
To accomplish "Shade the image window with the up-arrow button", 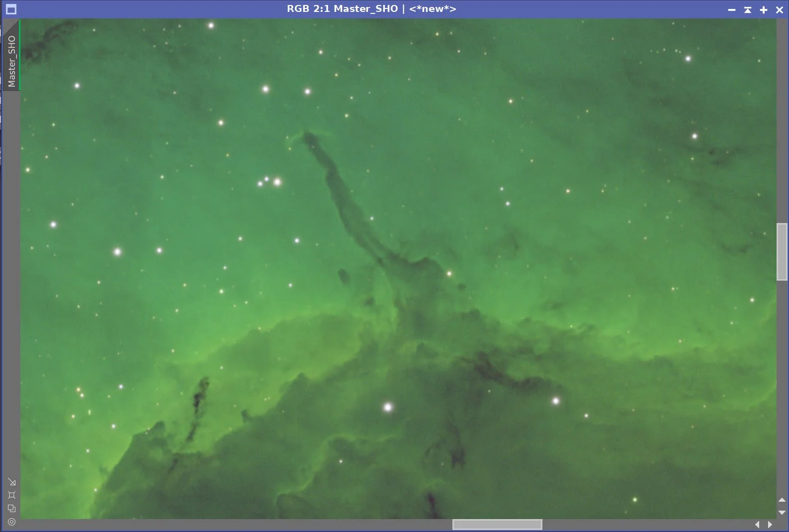I will pyautogui.click(x=748, y=10).
